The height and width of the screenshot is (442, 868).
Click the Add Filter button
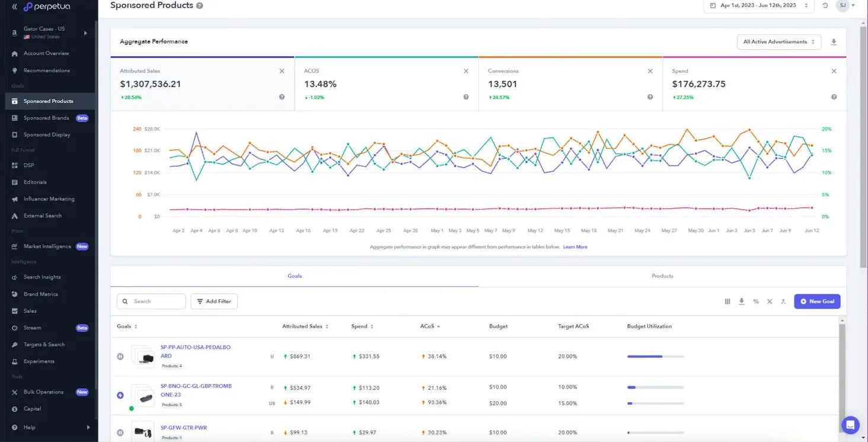tap(214, 302)
